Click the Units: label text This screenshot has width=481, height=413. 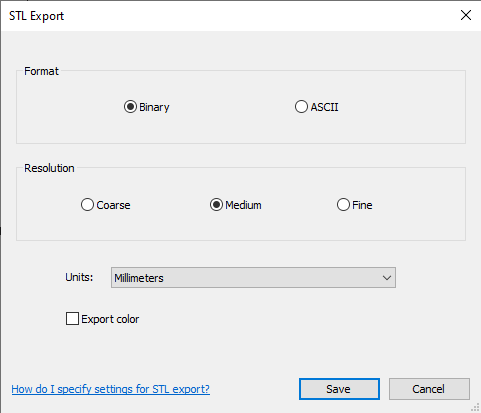coord(79,277)
